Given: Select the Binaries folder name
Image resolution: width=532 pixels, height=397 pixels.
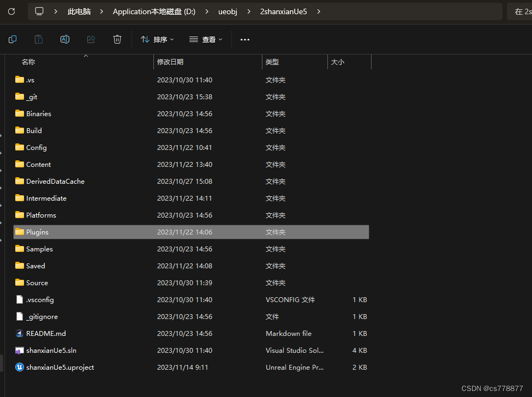Looking at the screenshot, I should 39,114.
